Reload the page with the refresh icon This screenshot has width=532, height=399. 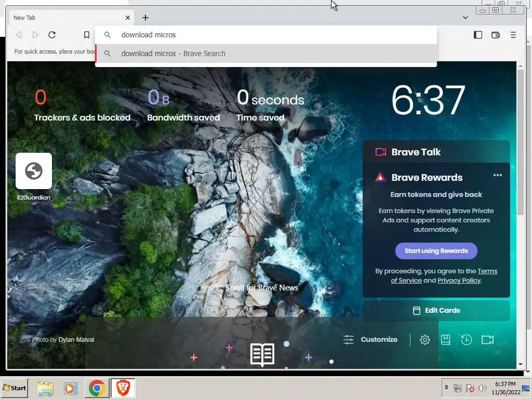tap(52, 35)
